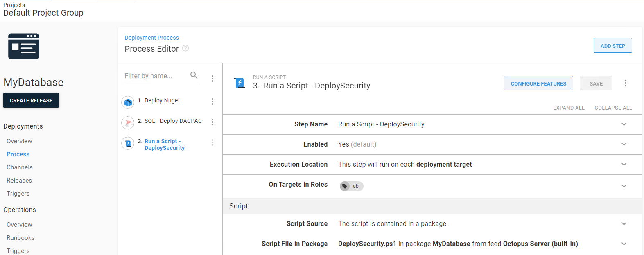Click the Run a Script header icon
644x255 pixels.
pyautogui.click(x=240, y=83)
